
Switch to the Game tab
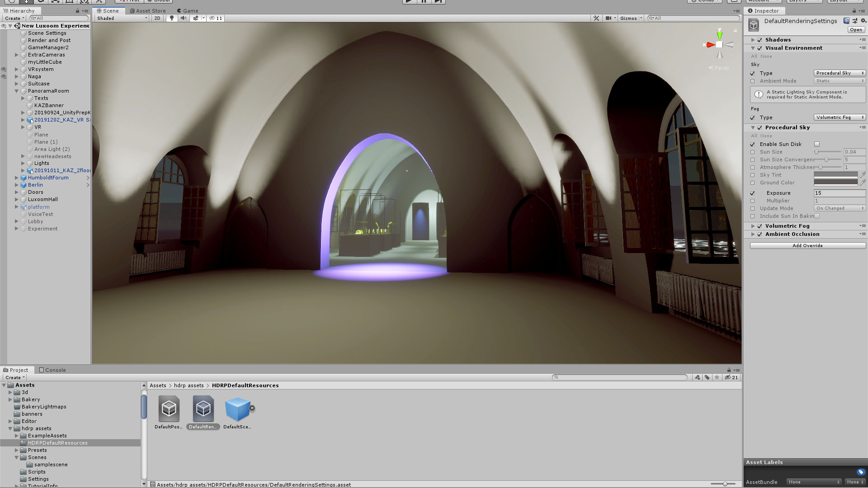188,11
